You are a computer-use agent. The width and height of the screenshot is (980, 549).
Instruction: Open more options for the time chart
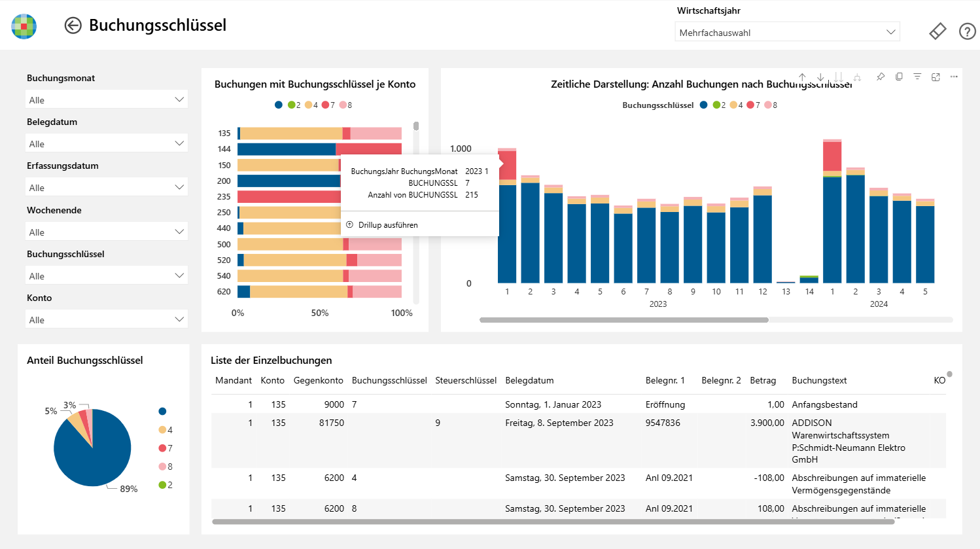pos(954,77)
